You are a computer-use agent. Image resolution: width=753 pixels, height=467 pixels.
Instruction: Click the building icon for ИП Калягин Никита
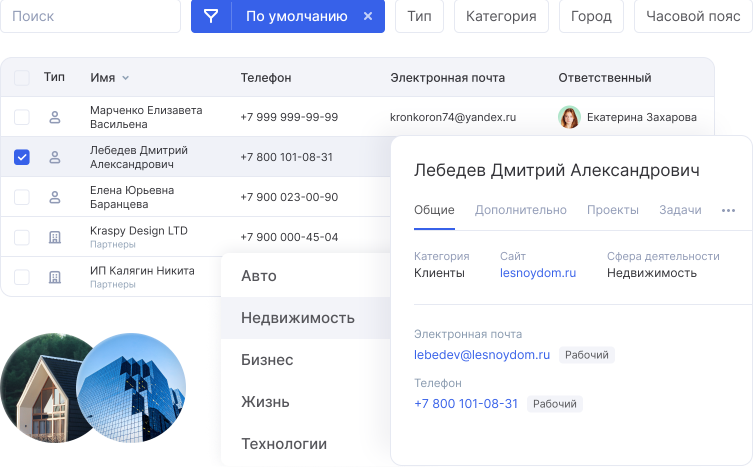point(55,277)
